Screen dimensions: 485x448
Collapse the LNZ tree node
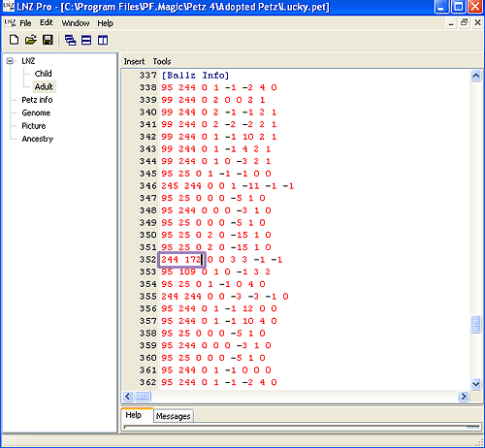click(10, 61)
